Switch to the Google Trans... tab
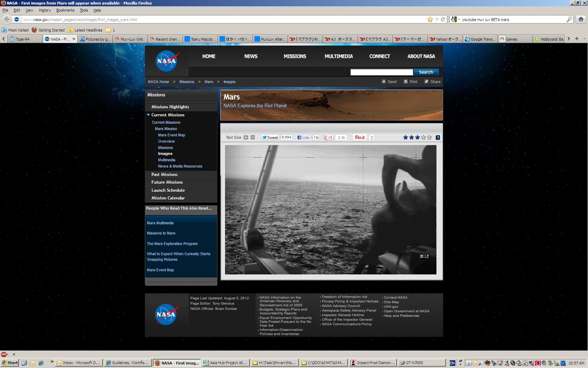Screen dimensions: 588x368 480,39
